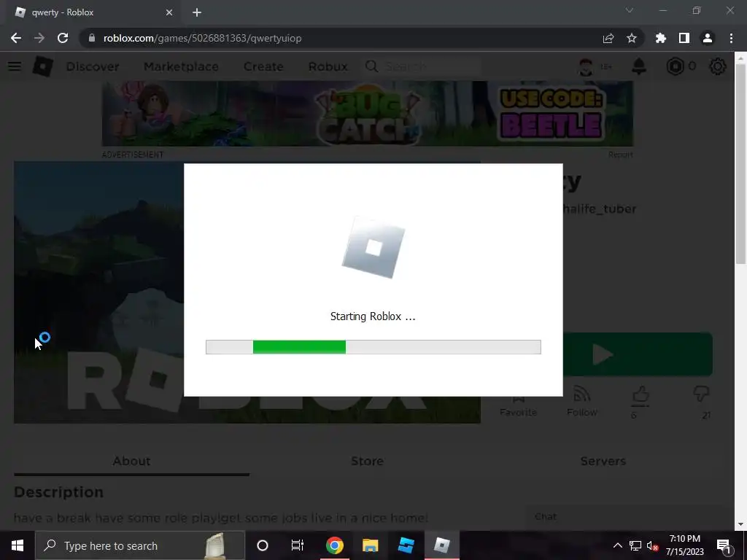Click the Starting Roblox progress bar
This screenshot has width=747, height=560.
373,347
